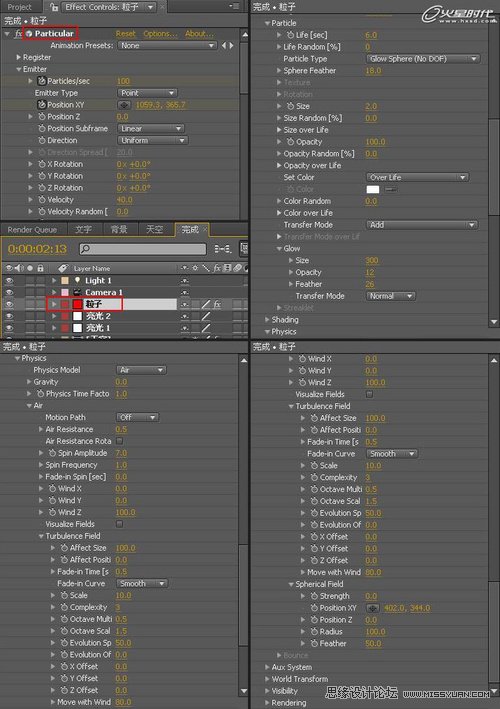Select the 完成 composition tab
Image resolution: width=500 pixels, height=709 pixels.
coord(190,230)
